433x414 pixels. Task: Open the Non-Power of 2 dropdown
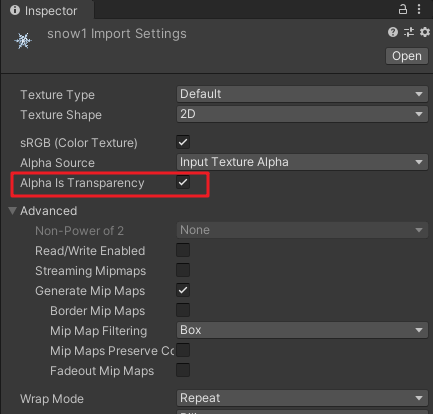pyautogui.click(x=302, y=230)
